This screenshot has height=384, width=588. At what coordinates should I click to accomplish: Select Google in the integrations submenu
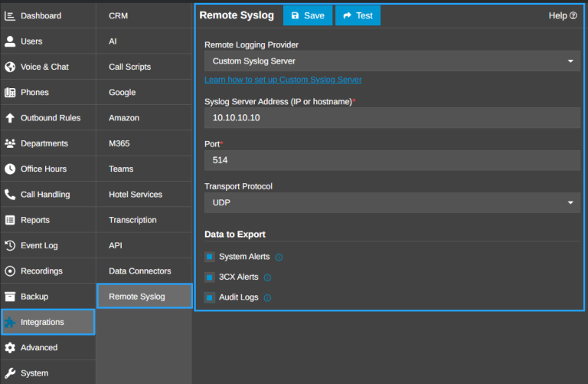pos(144,92)
